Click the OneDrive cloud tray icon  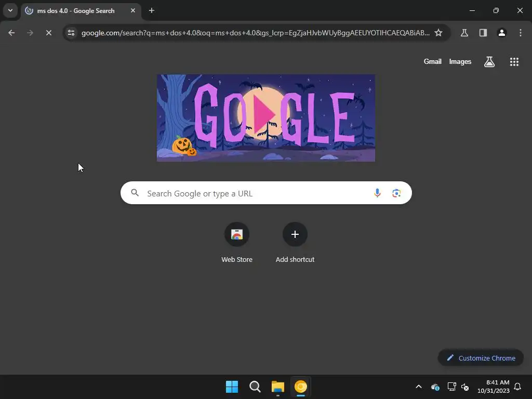pos(435,387)
